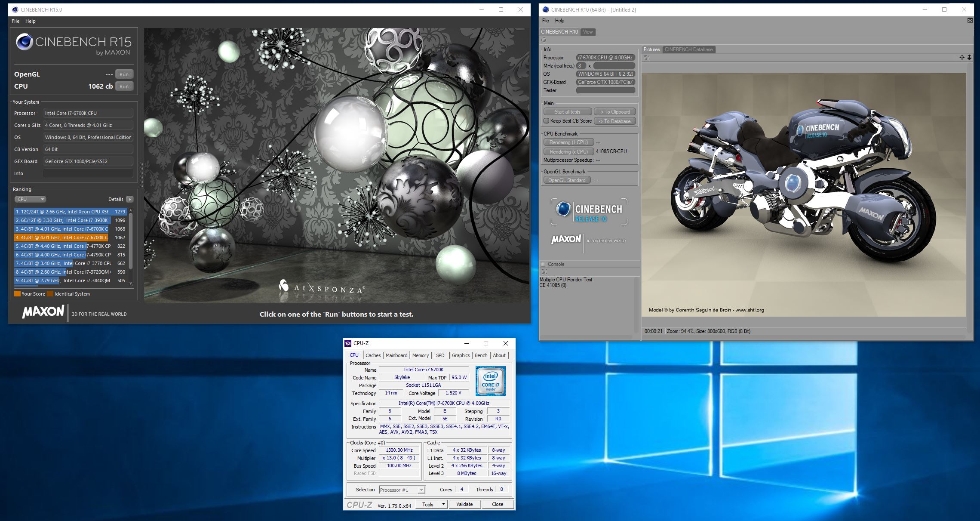The height and width of the screenshot is (521, 980).
Task: Click the grip handle under the Pictures tab
Action: [646, 57]
